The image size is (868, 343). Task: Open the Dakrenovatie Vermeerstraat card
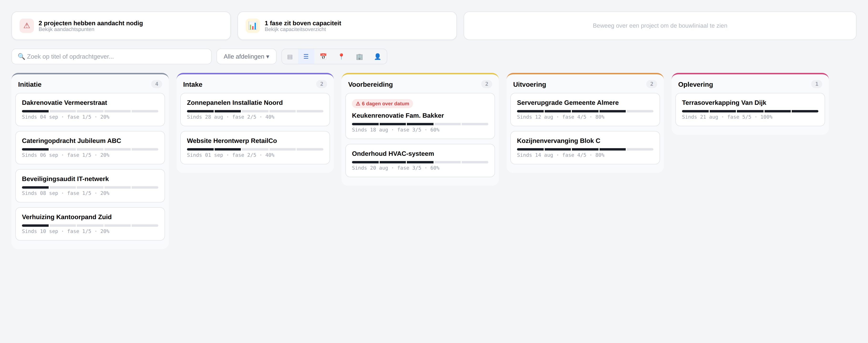90,109
